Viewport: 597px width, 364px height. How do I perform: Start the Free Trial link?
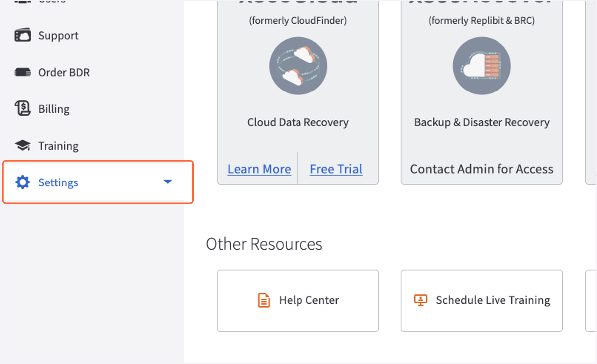tap(336, 169)
